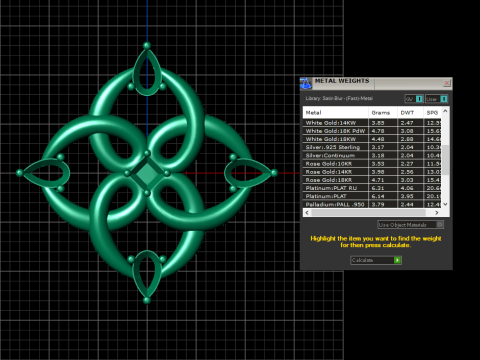This screenshot has height=360, width=480.
Task: Click the Metal column header
Action: pos(335,113)
